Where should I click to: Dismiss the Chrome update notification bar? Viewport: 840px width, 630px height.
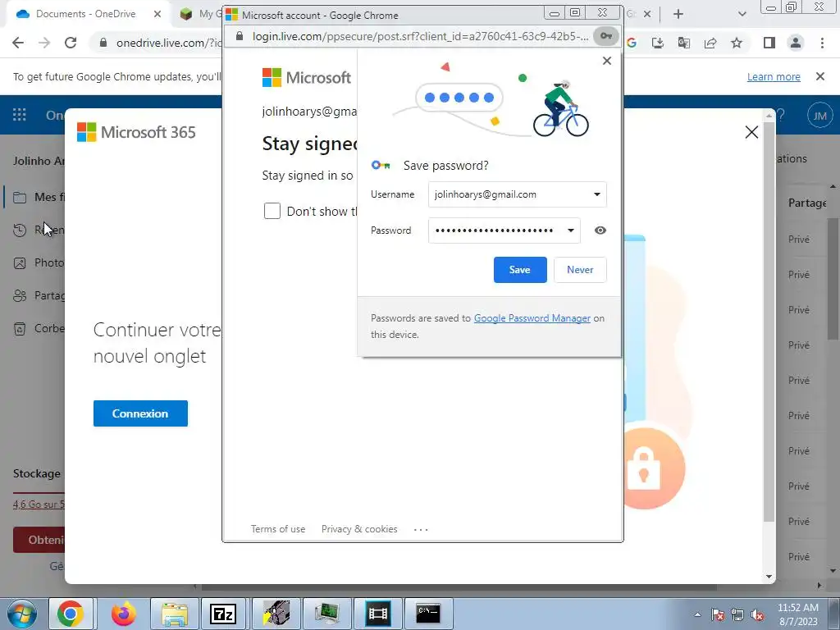(820, 76)
